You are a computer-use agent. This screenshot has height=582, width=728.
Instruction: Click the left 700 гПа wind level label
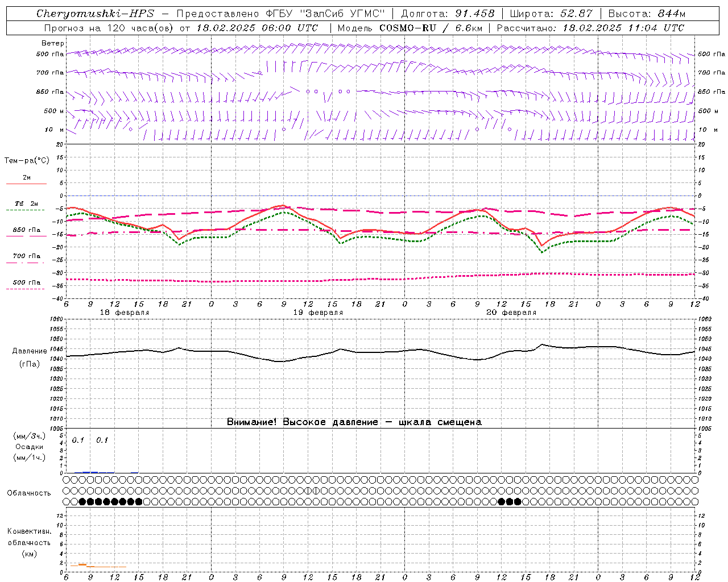[50, 73]
